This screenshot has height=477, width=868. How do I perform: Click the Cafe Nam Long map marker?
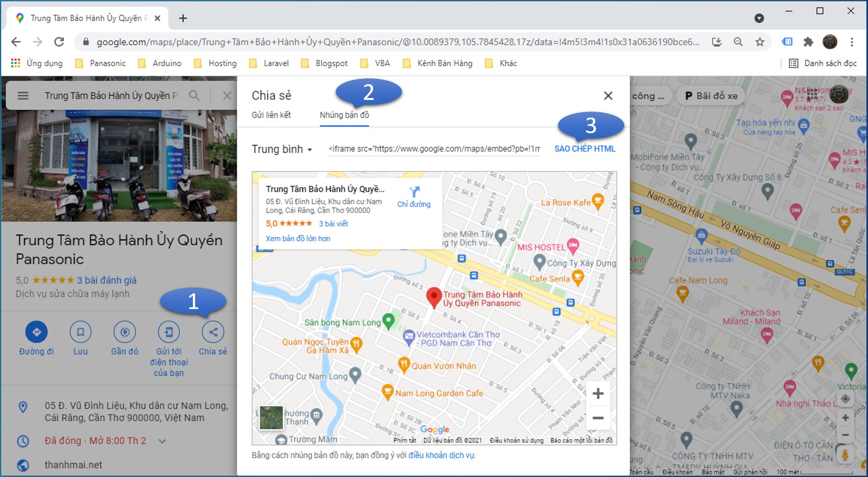click(x=682, y=293)
